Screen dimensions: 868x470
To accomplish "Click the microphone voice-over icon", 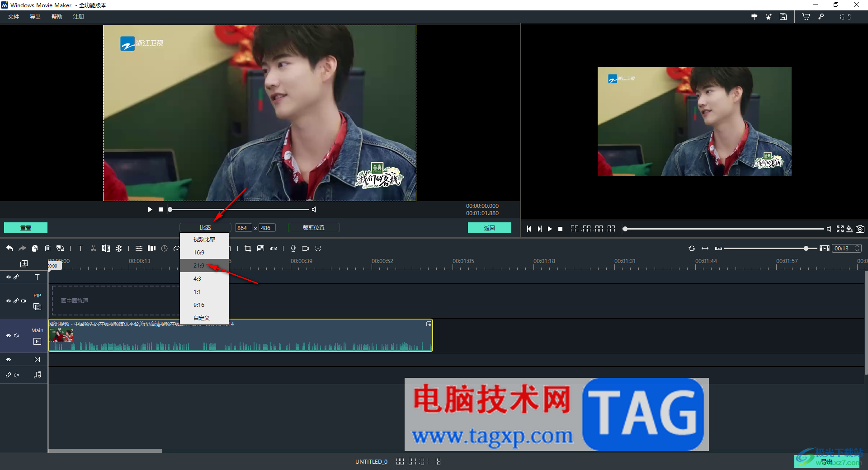I will [x=293, y=248].
